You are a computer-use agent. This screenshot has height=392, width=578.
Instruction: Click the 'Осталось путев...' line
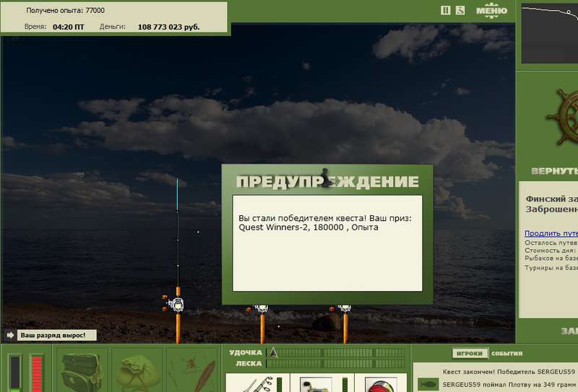(x=551, y=243)
